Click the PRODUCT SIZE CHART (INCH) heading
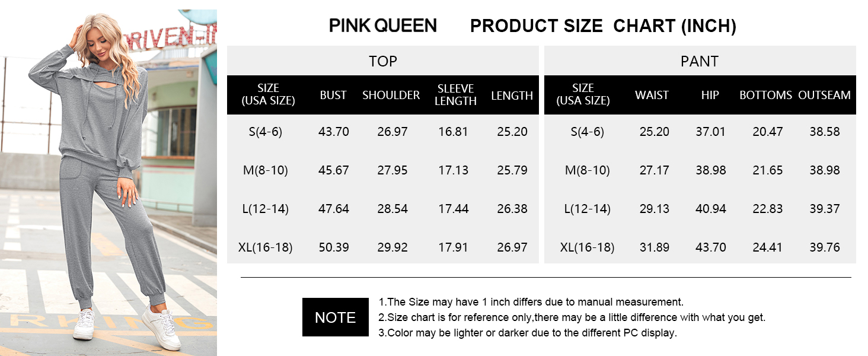The image size is (868, 356). click(x=603, y=26)
